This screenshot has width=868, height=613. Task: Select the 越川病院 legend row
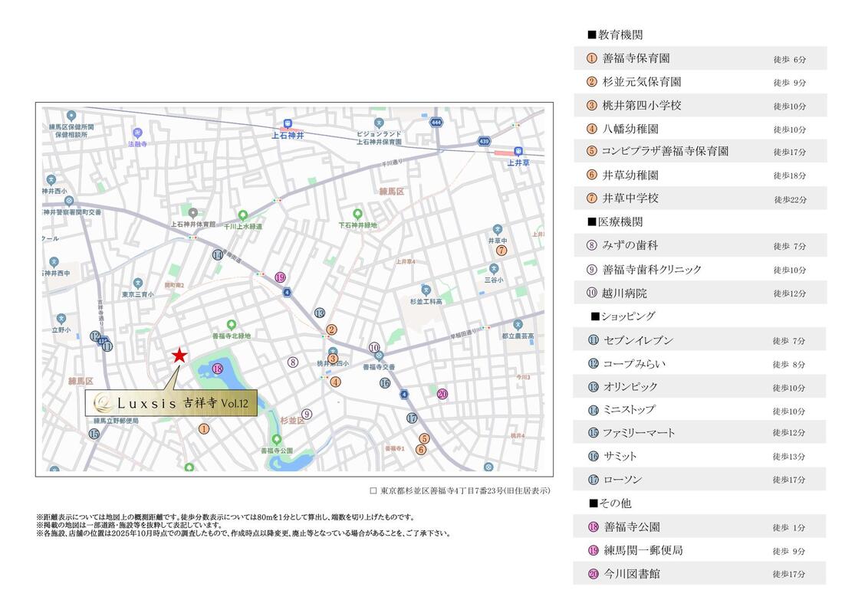coord(699,293)
